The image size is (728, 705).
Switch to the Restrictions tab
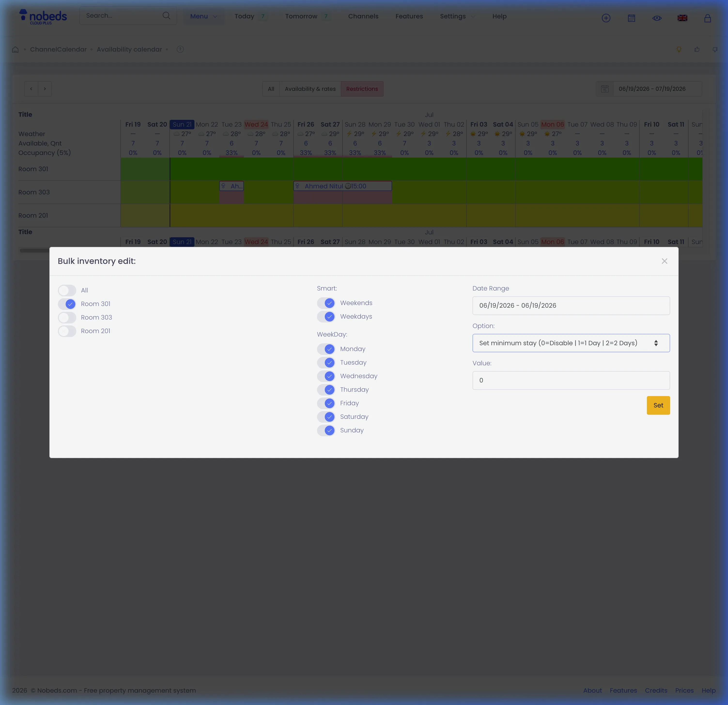point(362,89)
